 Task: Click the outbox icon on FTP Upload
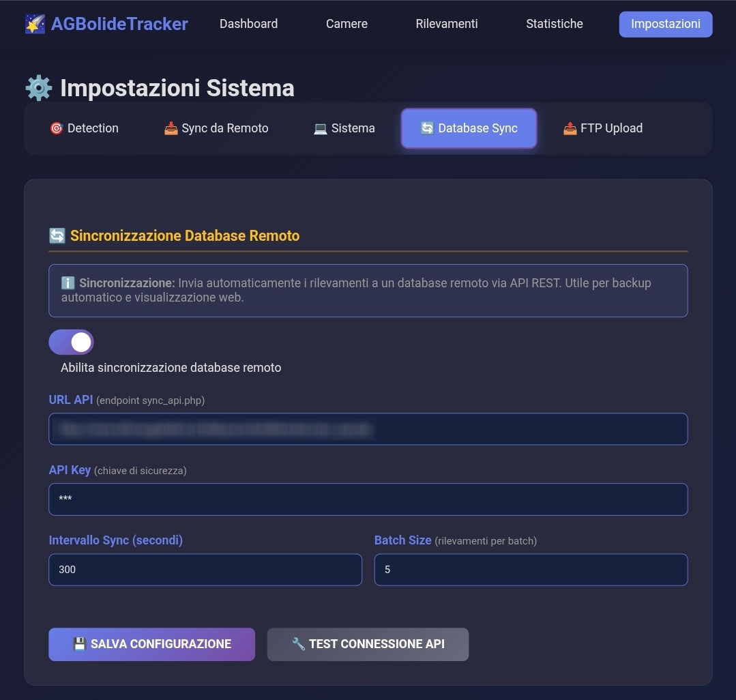(x=570, y=128)
